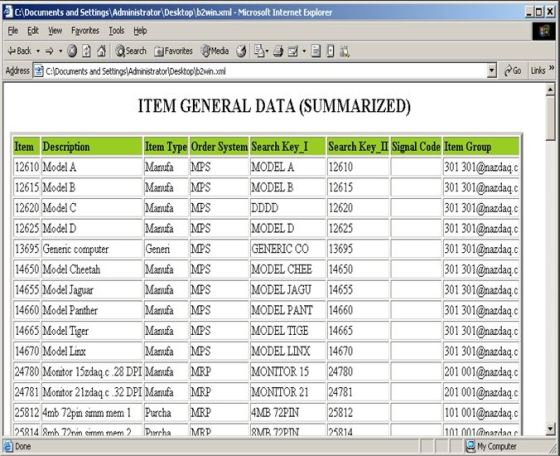Open the Help menu

140,31
